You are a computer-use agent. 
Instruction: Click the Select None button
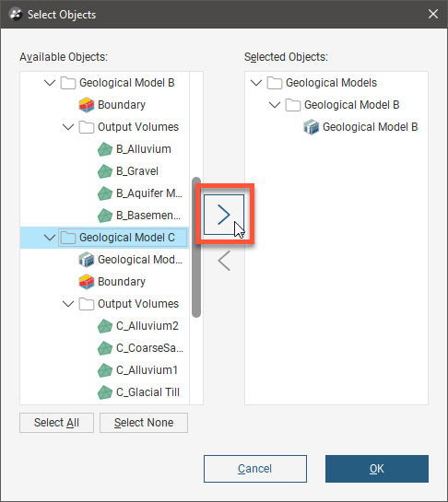tap(144, 423)
